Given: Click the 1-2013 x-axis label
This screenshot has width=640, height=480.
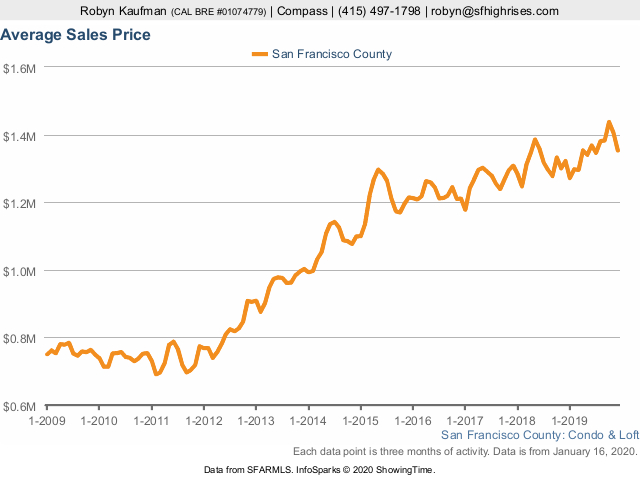Looking at the screenshot, I should point(256,420).
